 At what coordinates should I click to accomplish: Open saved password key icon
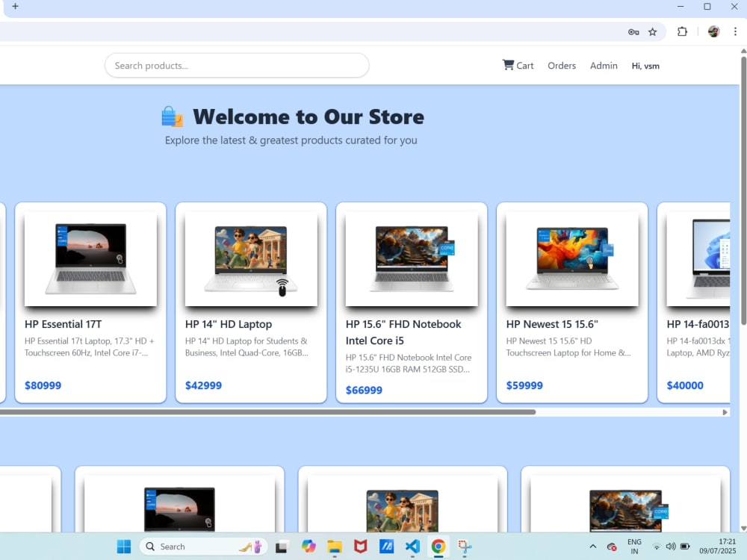pos(633,32)
